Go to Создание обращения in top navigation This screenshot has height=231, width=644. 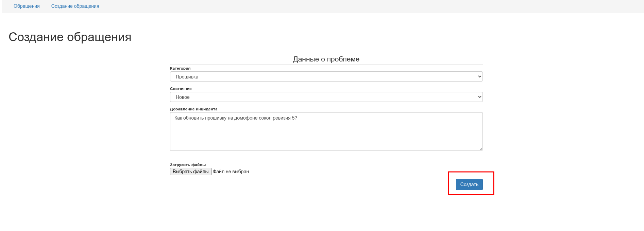click(75, 6)
